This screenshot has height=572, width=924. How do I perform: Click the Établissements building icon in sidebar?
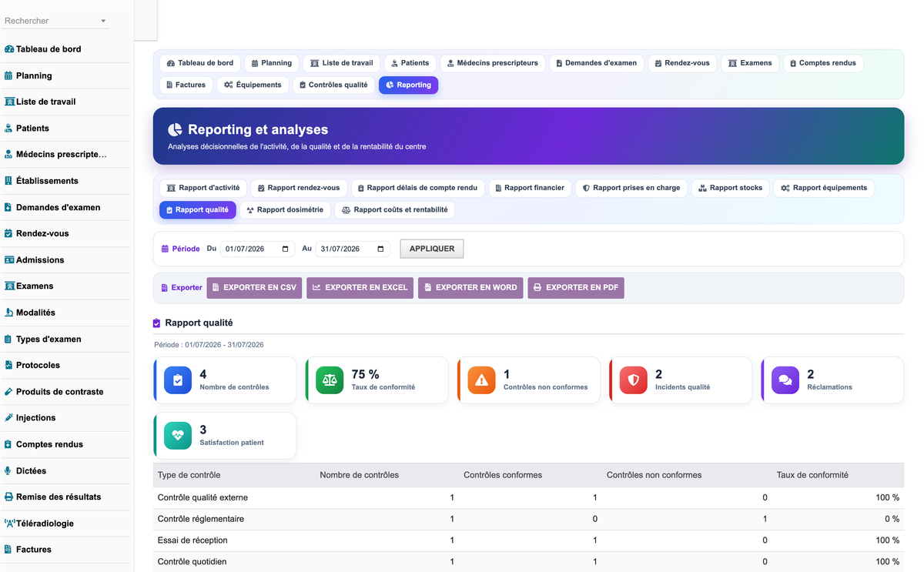coord(8,181)
